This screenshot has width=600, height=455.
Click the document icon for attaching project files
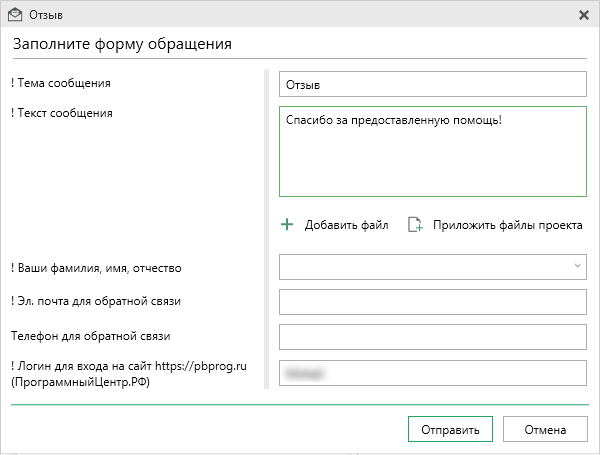tap(416, 225)
